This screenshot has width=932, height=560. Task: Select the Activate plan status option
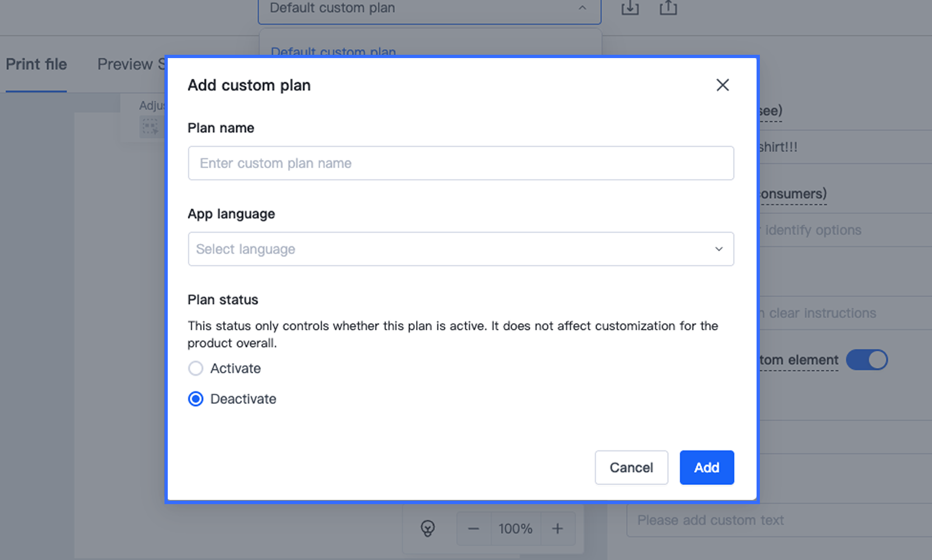196,368
